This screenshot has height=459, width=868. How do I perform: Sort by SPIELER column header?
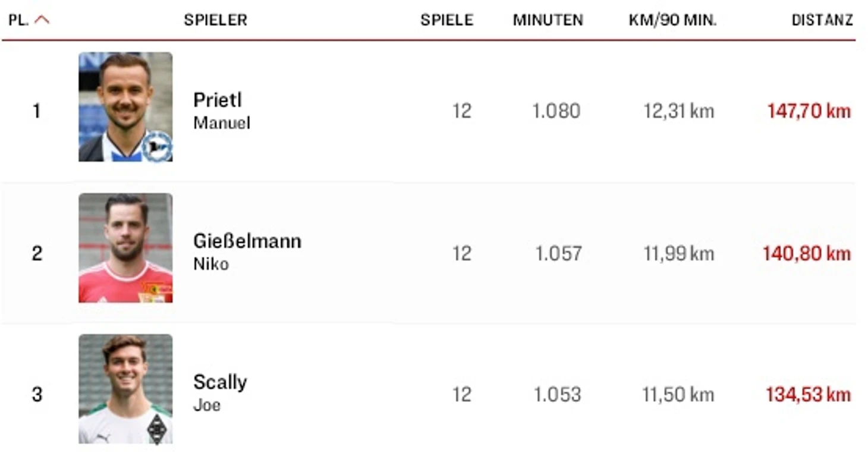pyautogui.click(x=215, y=20)
